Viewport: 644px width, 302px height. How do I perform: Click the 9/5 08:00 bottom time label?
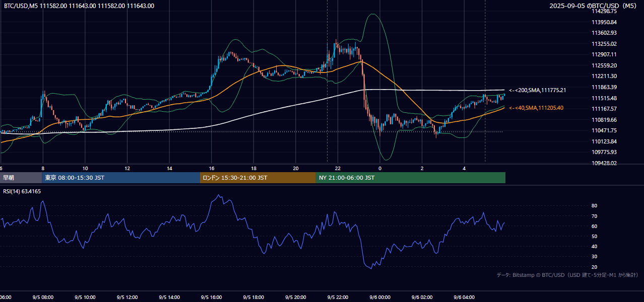[42, 297]
